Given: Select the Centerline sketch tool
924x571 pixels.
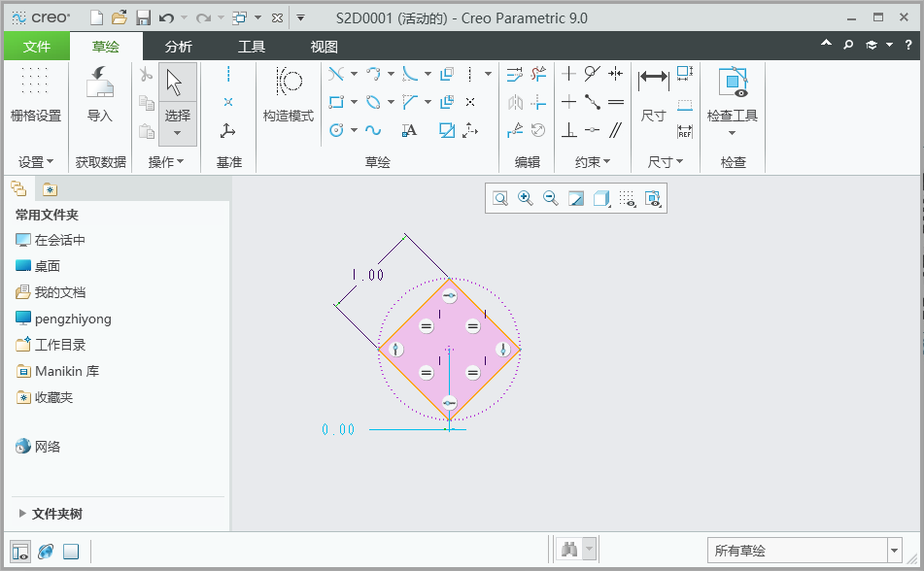Looking at the screenshot, I should click(x=469, y=74).
